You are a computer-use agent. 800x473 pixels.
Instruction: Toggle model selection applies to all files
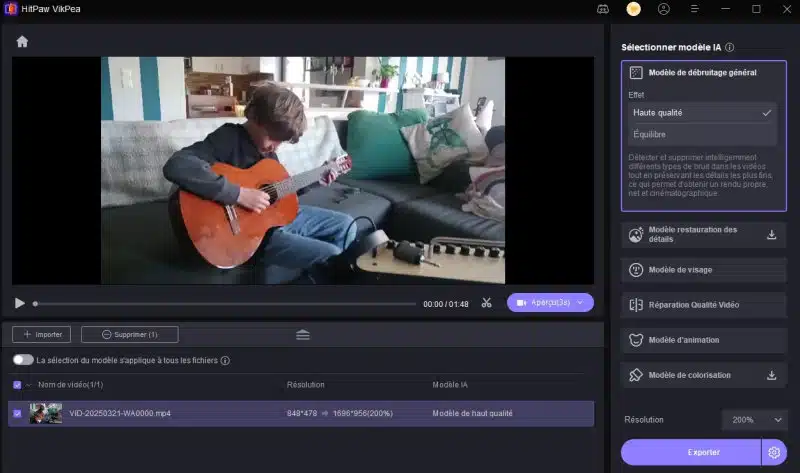(23, 360)
